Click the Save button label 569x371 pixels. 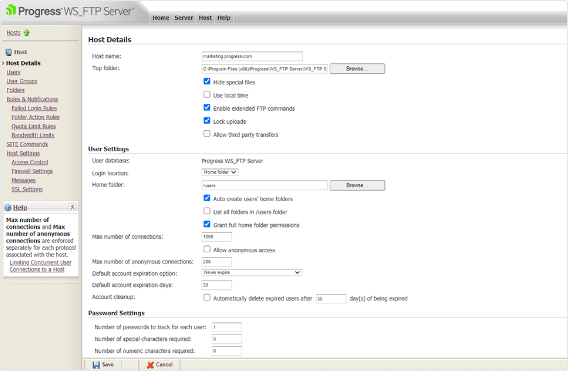(x=108, y=364)
